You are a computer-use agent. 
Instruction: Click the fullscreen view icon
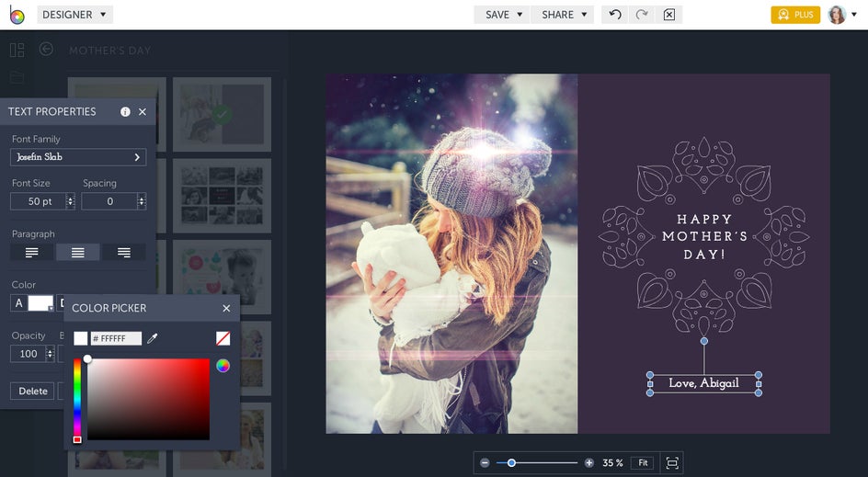672,463
